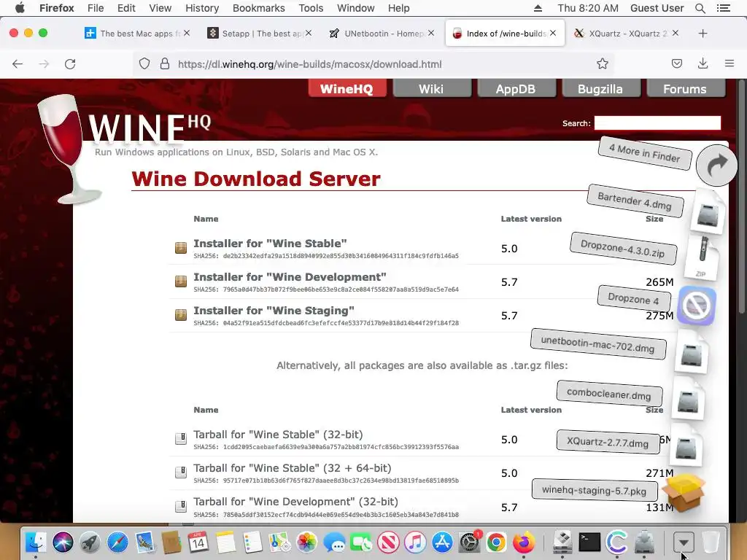Image resolution: width=747 pixels, height=560 pixels.
Task: Click WineHQ navigation button
Action: (347, 89)
